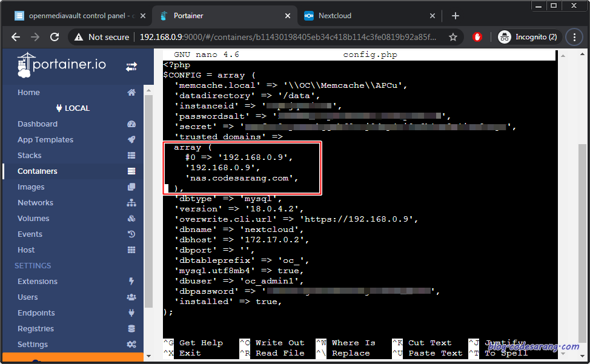590x364 pixels.
Task: Click the '^O Write Out' nano shortcut
Action: coord(272,343)
